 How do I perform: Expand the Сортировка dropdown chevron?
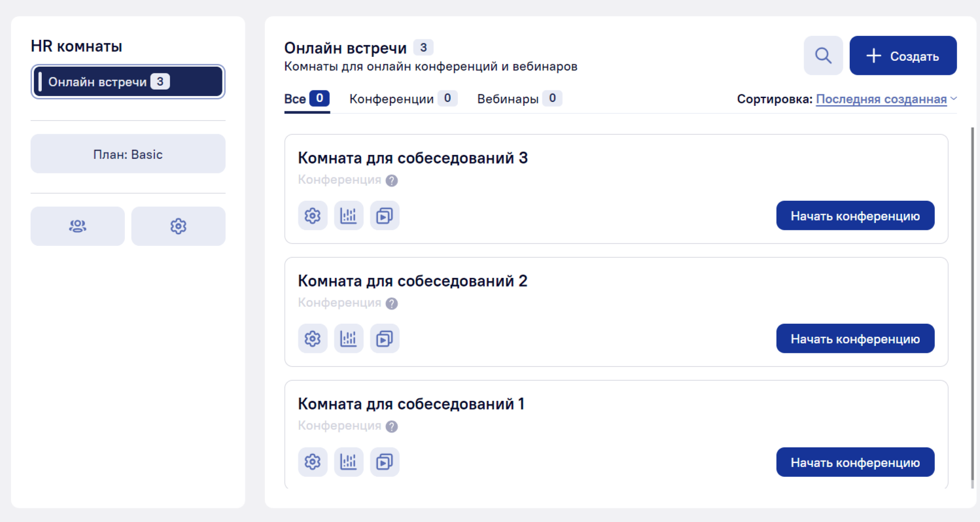click(x=954, y=99)
